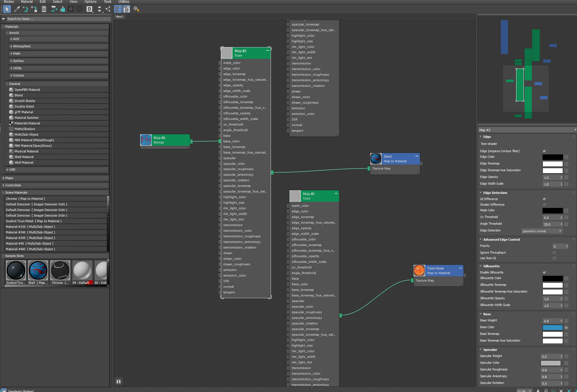Open Edge Detection geometric normal dropdown

point(542,231)
